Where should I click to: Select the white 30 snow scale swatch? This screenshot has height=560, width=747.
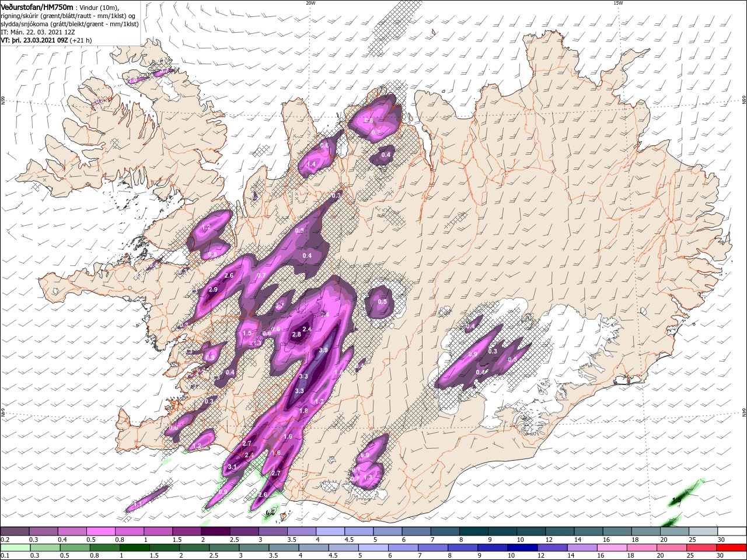pos(732,531)
